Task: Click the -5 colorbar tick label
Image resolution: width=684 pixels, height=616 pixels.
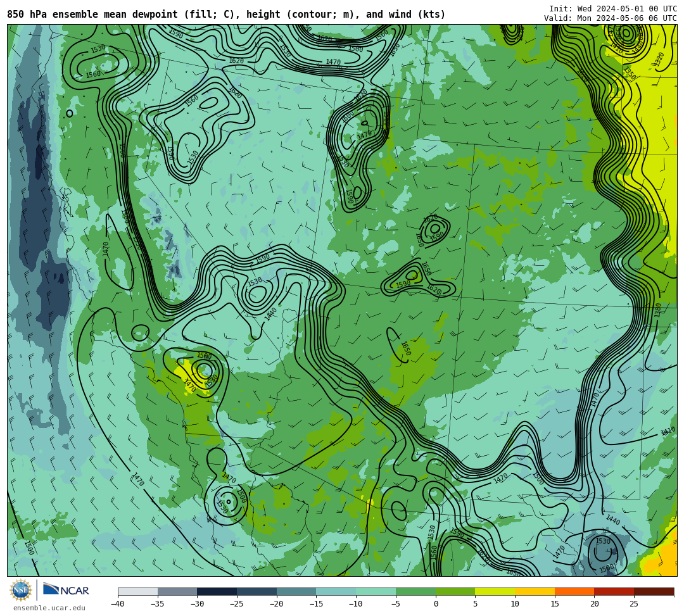Action: (395, 604)
